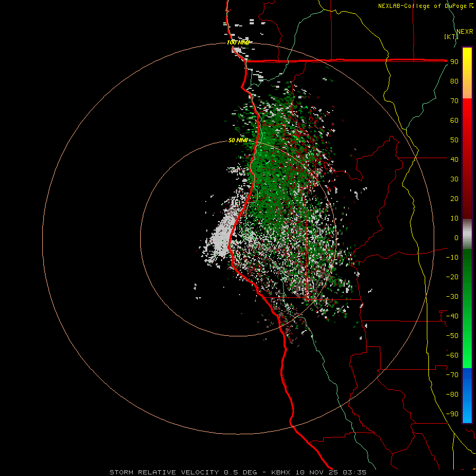The image size is (476, 476).
Task: Click the -70 value on velocity scale
Action: point(452,375)
